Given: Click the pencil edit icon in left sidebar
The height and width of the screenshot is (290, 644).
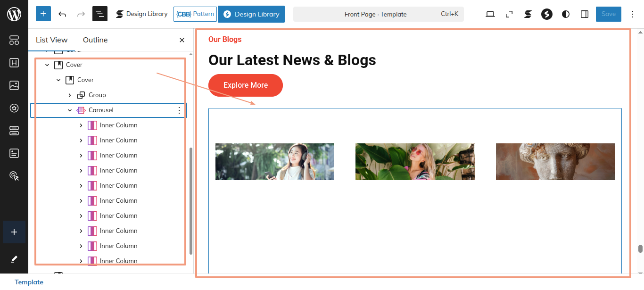Looking at the screenshot, I should click(14, 259).
